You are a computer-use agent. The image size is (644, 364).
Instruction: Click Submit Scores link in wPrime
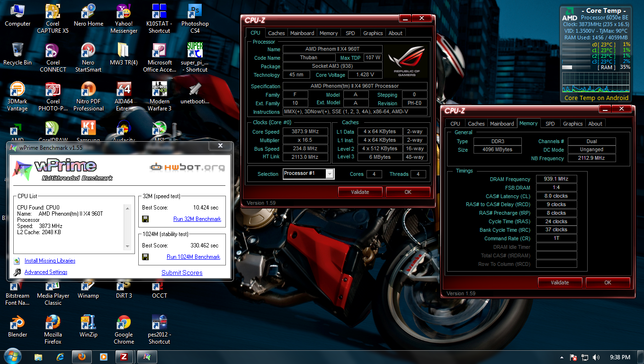pyautogui.click(x=182, y=273)
